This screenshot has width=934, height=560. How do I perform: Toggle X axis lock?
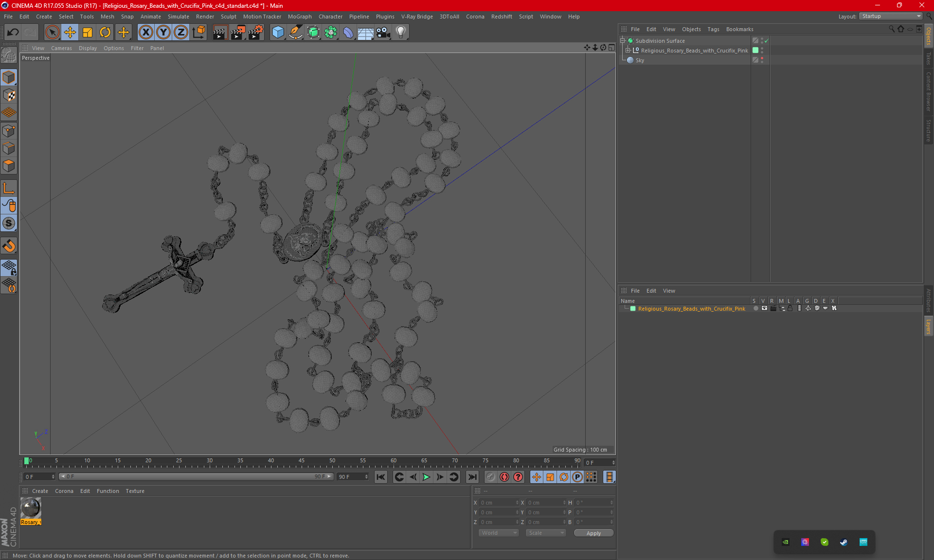[145, 33]
